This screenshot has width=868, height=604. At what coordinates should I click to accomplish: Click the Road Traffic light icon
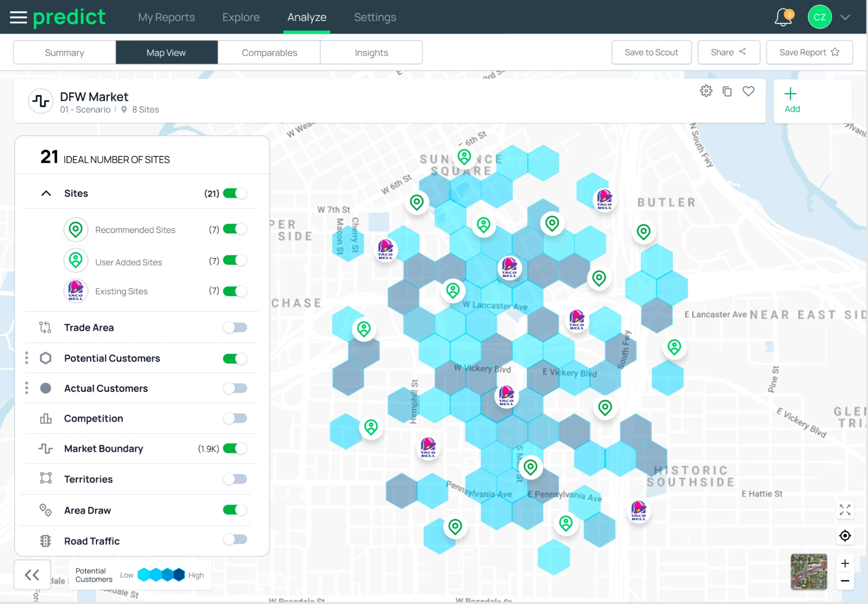tap(45, 541)
